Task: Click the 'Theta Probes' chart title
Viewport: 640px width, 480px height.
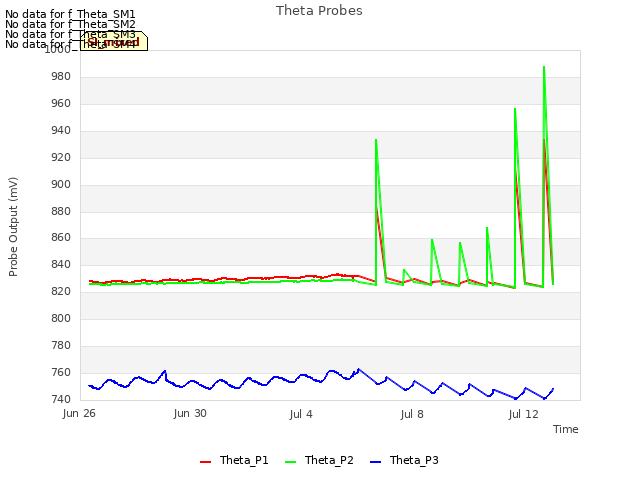Action: (319, 11)
